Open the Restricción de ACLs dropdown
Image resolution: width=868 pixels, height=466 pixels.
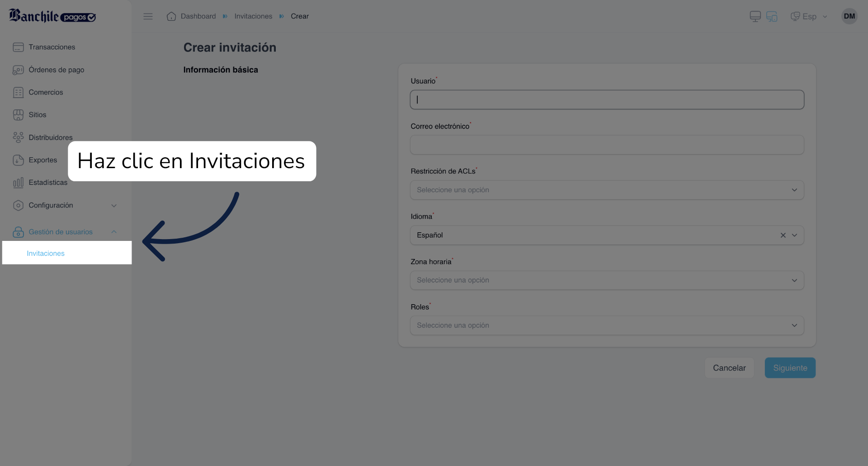coord(607,190)
